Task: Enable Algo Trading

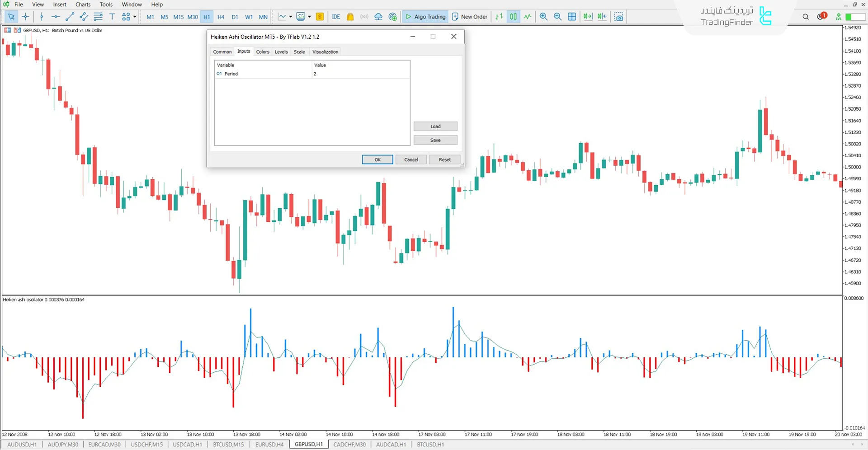Action: pos(425,16)
